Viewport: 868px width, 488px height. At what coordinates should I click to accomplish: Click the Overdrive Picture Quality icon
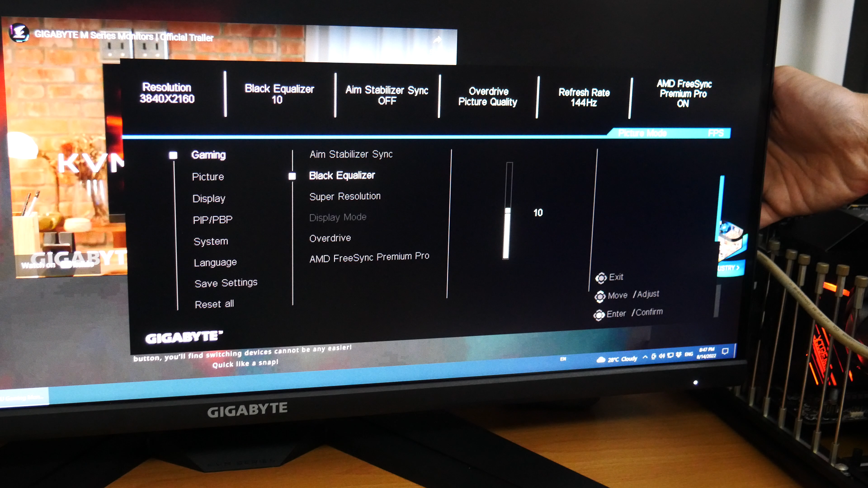pyautogui.click(x=489, y=93)
